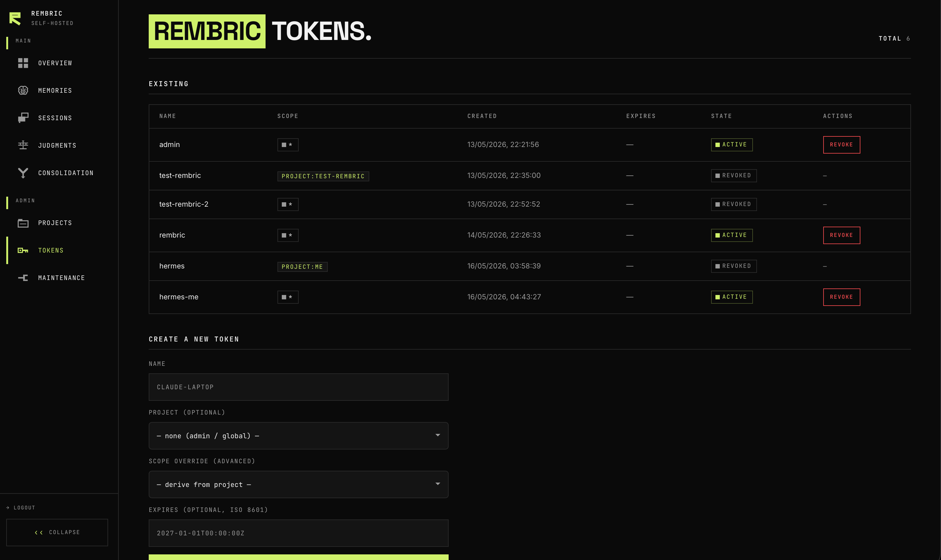Click created date 14/05/2026, 22:26:33

point(504,235)
